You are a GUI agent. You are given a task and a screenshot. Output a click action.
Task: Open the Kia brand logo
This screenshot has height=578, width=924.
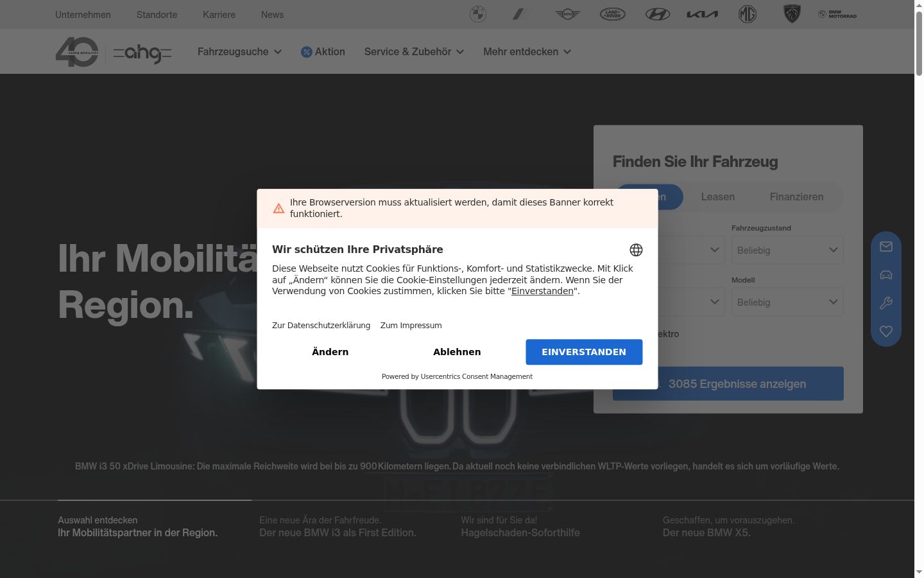click(x=703, y=14)
